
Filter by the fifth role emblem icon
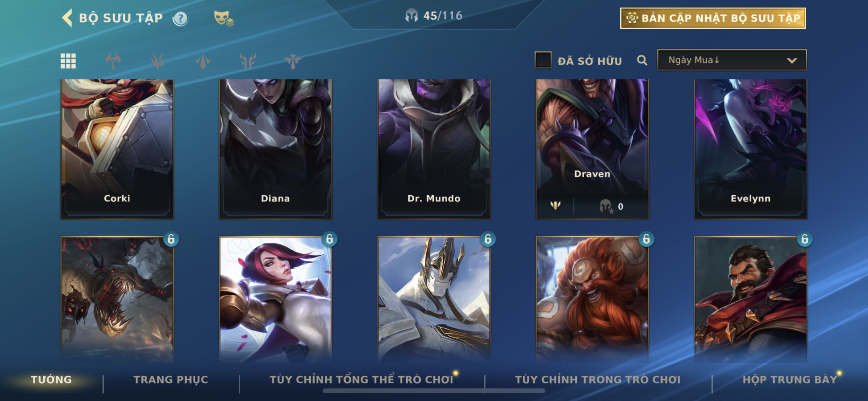pyautogui.click(x=293, y=61)
